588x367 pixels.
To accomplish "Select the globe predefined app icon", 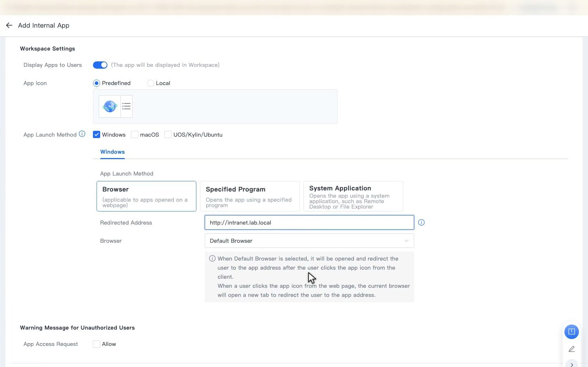I will point(110,106).
